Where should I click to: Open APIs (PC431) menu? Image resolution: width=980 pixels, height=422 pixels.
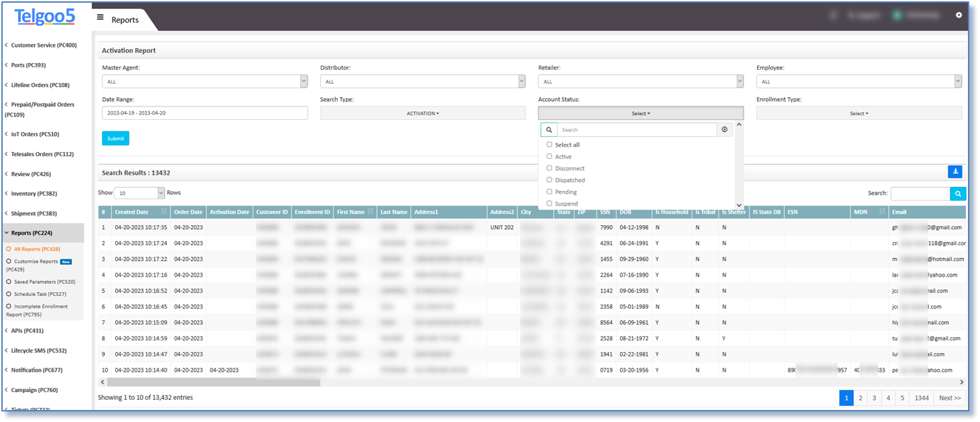[x=26, y=330]
